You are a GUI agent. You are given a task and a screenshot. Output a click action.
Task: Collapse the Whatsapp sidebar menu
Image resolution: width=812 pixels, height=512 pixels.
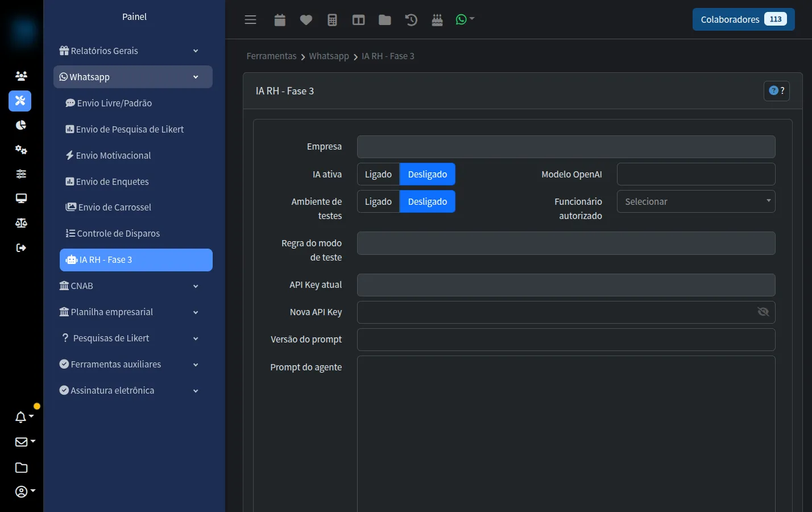click(133, 77)
